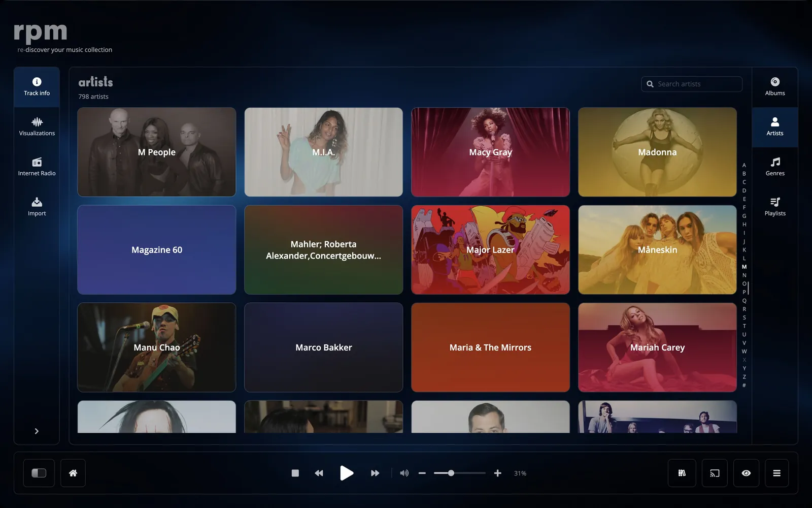Toggle the switch at the bottom left
The width and height of the screenshot is (812, 508).
pos(39,473)
